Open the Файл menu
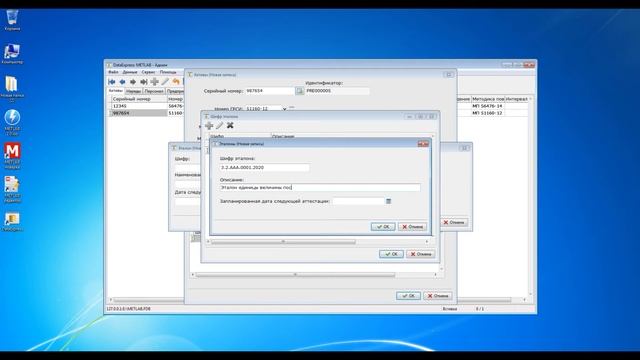Viewport: 640px width, 360px height. click(x=113, y=72)
